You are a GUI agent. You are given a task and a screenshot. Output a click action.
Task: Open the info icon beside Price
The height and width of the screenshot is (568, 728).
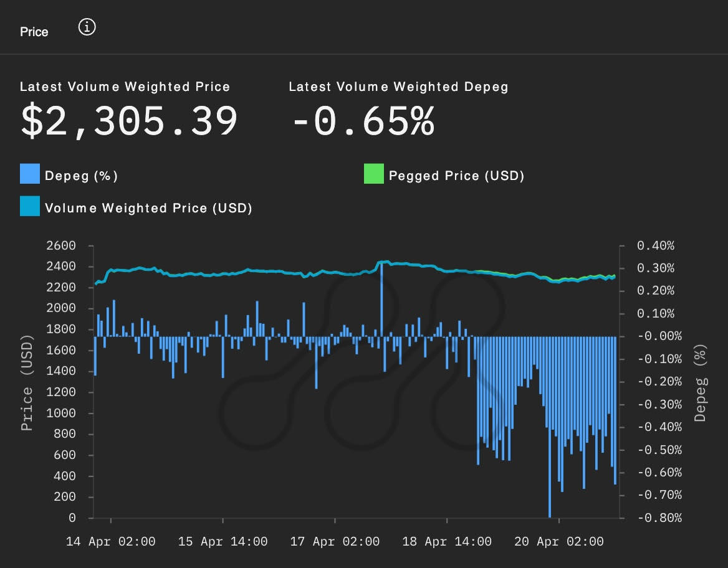[87, 27]
